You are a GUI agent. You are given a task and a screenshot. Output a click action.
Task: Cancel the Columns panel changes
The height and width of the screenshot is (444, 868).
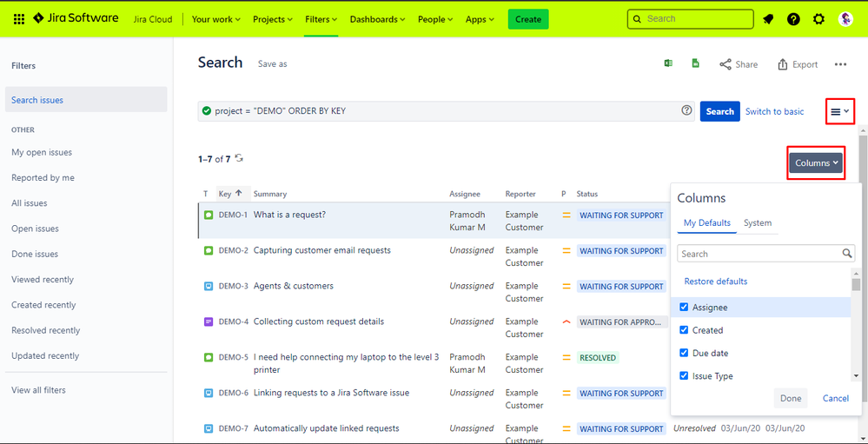pos(835,398)
